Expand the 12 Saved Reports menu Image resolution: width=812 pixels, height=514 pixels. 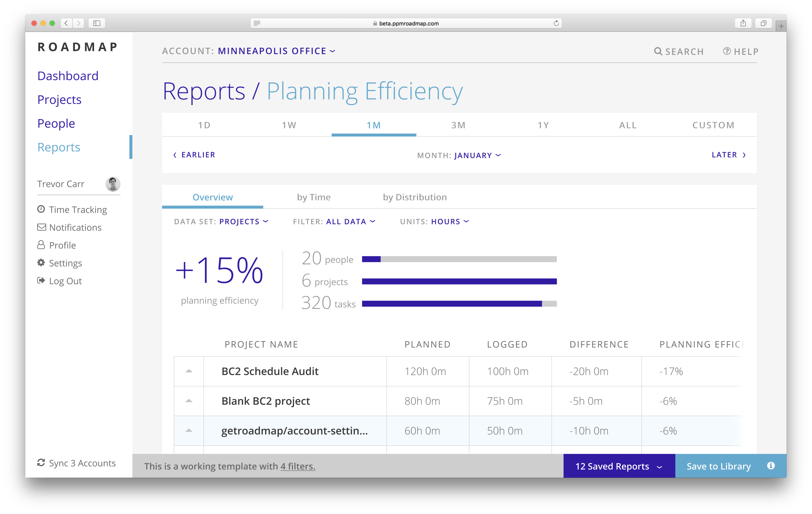[619, 466]
